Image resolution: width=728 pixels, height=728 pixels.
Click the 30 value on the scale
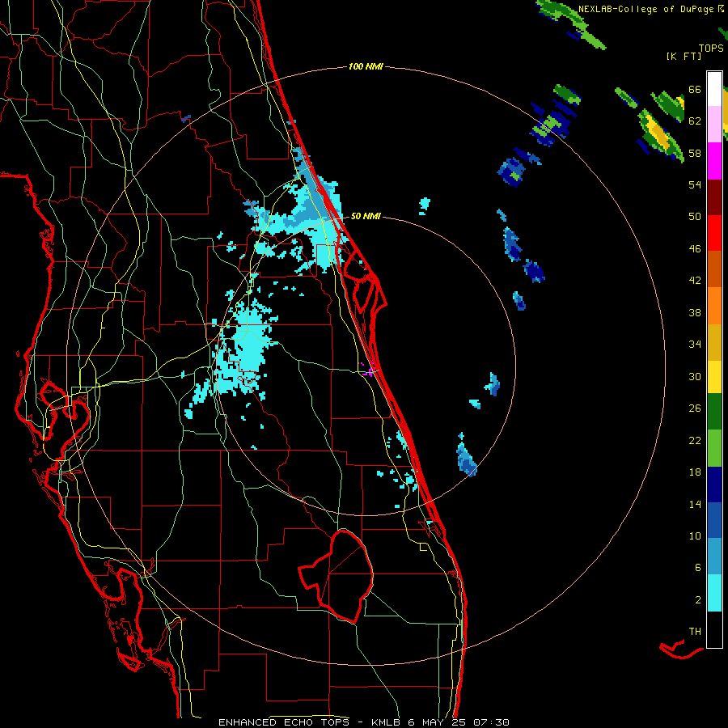tap(695, 376)
